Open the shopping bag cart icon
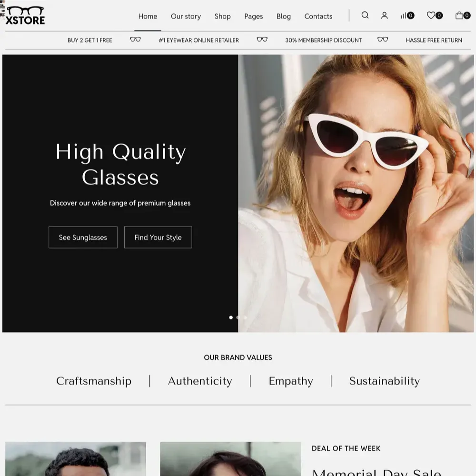The height and width of the screenshot is (476, 476). pos(459,16)
